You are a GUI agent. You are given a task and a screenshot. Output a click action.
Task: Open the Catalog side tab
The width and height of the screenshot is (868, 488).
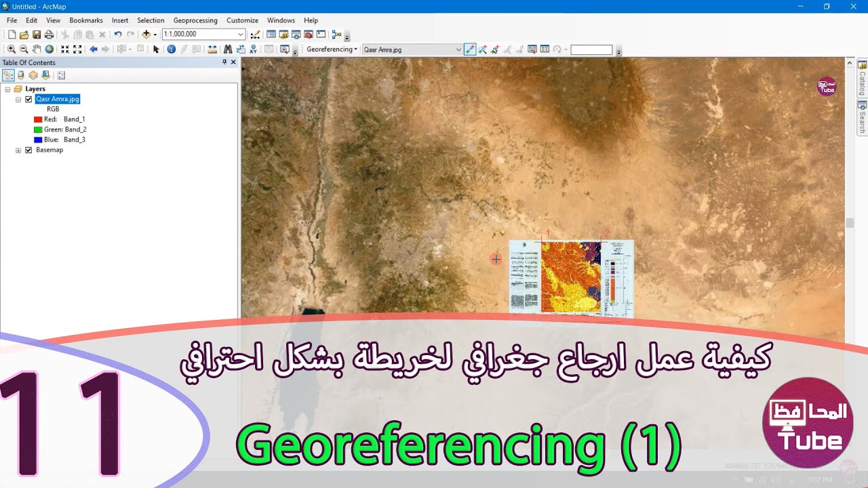click(862, 79)
